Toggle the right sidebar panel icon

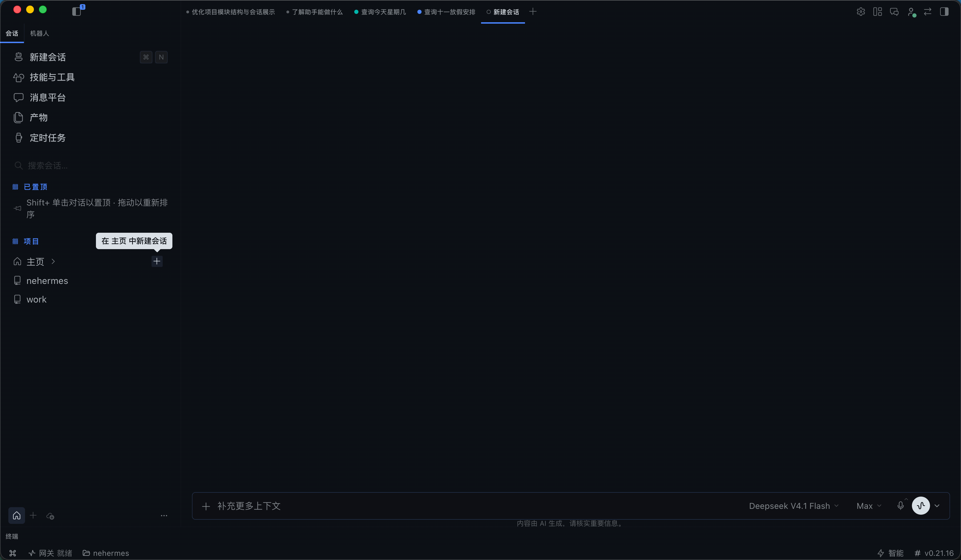pos(944,12)
